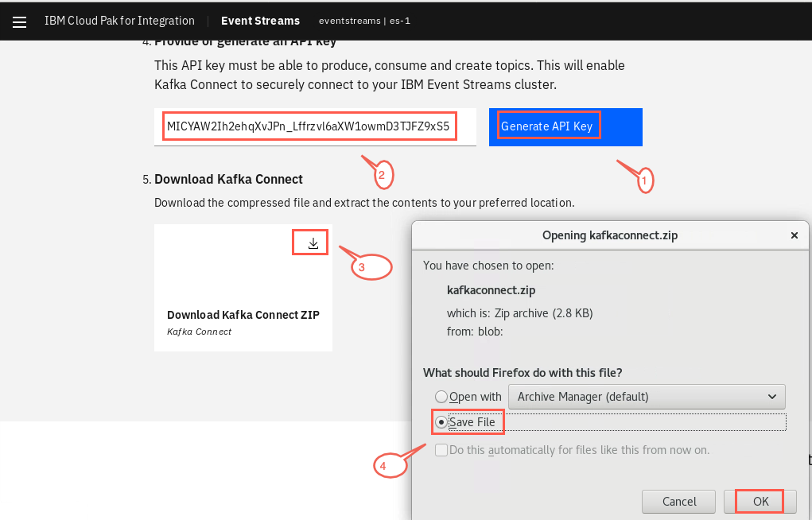
Task: Select the Open with radio button
Action: click(441, 397)
